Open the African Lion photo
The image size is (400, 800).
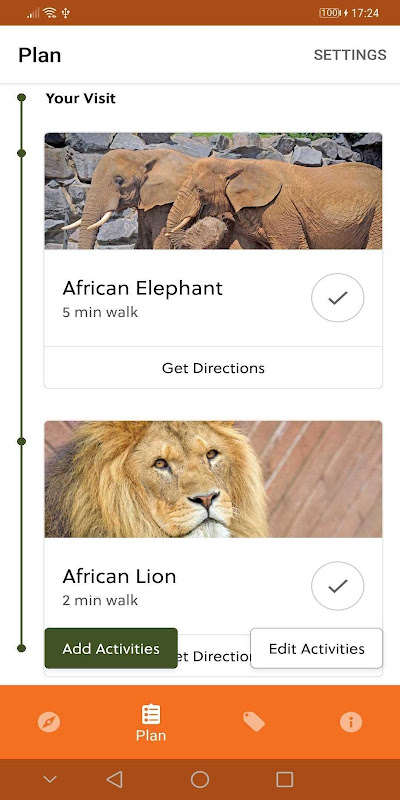coord(213,479)
